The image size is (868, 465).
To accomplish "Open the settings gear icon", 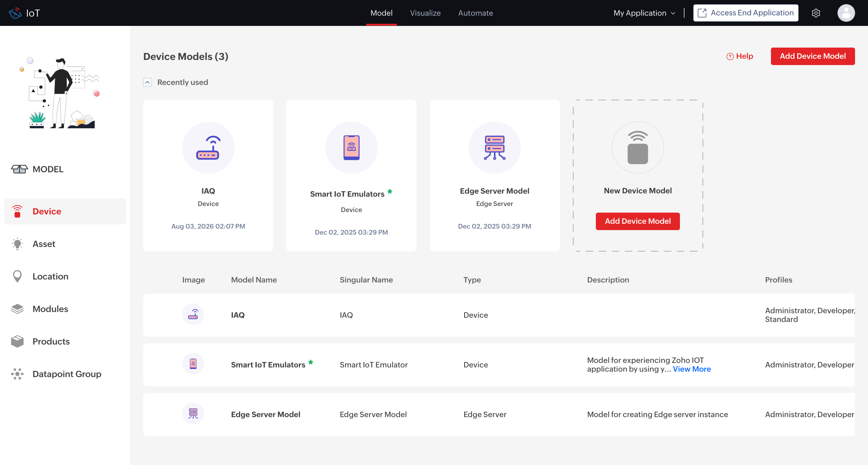I will click(816, 13).
